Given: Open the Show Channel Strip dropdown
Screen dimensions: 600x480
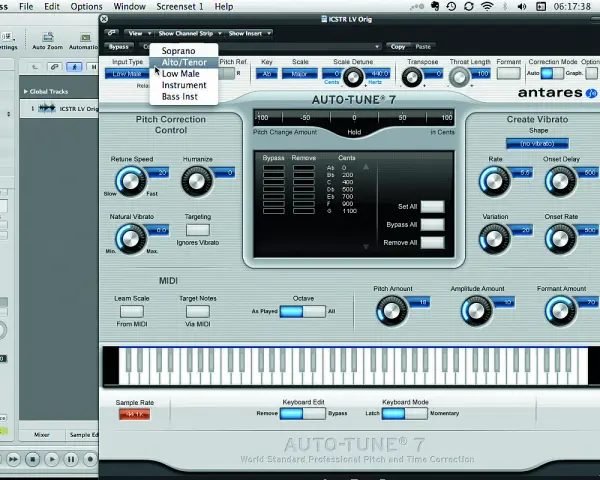Looking at the screenshot, I should (x=190, y=33).
